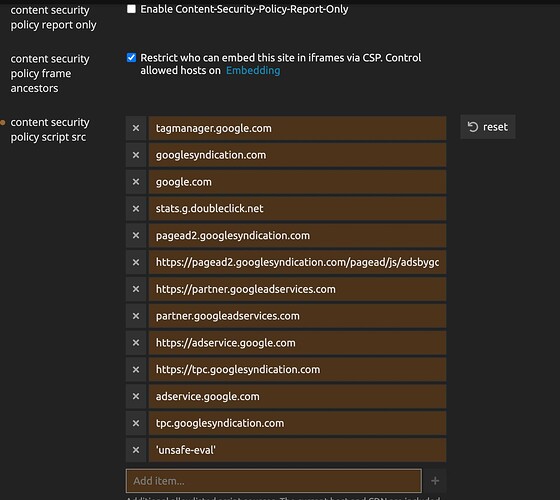This screenshot has height=500, width=560.
Task: Select the 'content security policy frame ancestors' label
Action: coord(50,73)
